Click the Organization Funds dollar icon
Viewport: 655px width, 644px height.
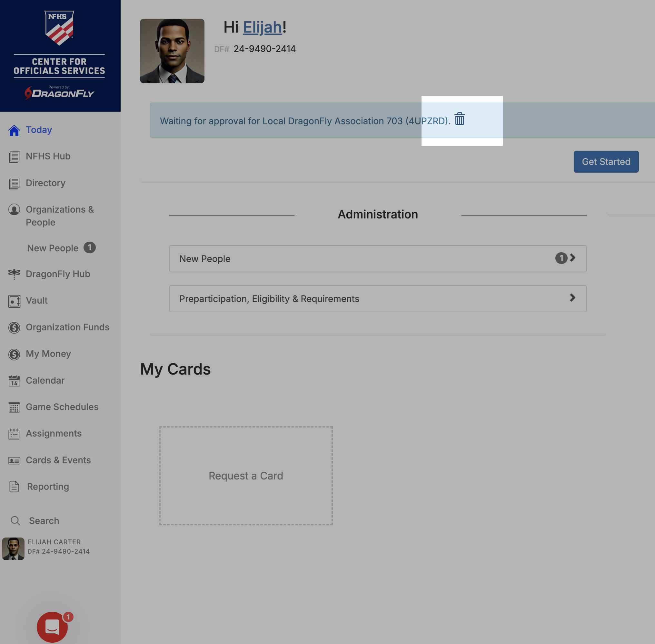click(x=14, y=327)
